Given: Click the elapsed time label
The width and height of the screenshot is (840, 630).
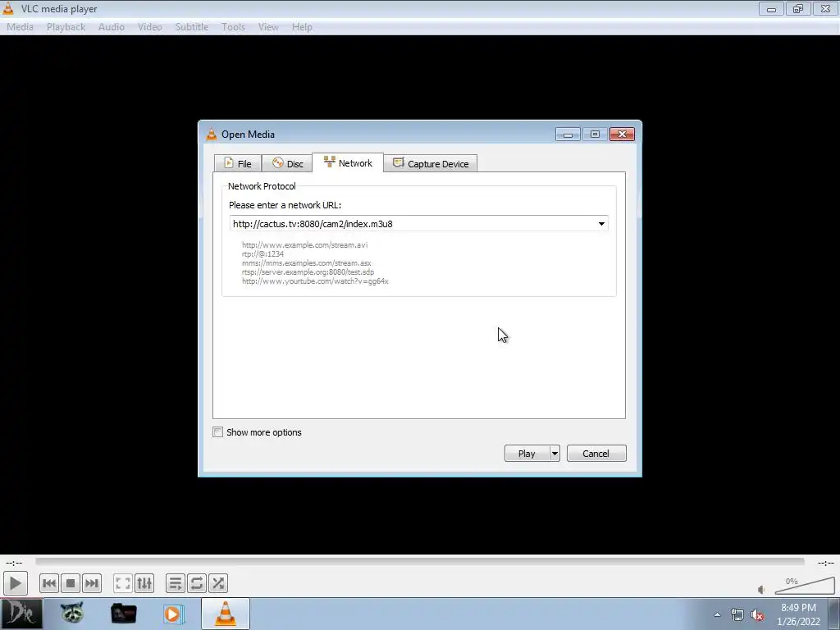Looking at the screenshot, I should click(14, 563).
